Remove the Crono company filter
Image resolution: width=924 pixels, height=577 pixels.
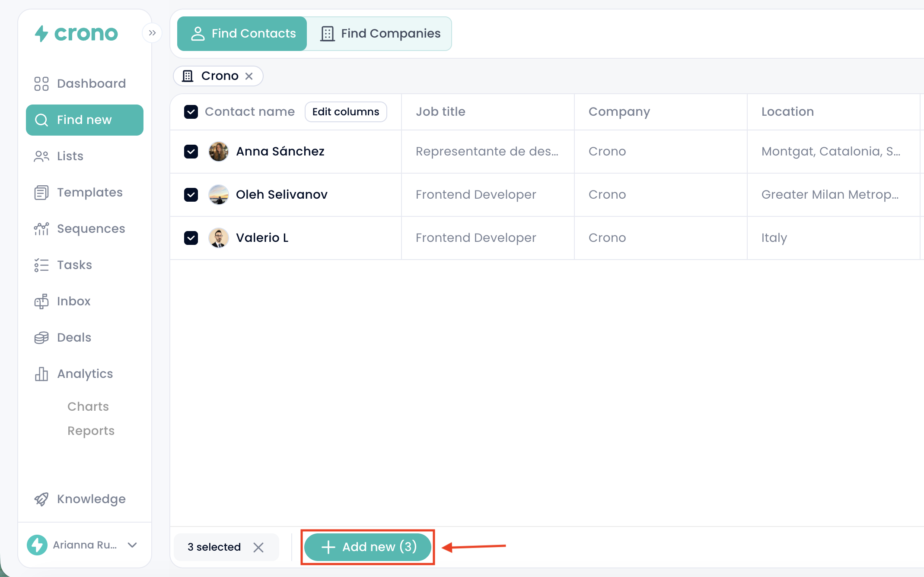249,76
